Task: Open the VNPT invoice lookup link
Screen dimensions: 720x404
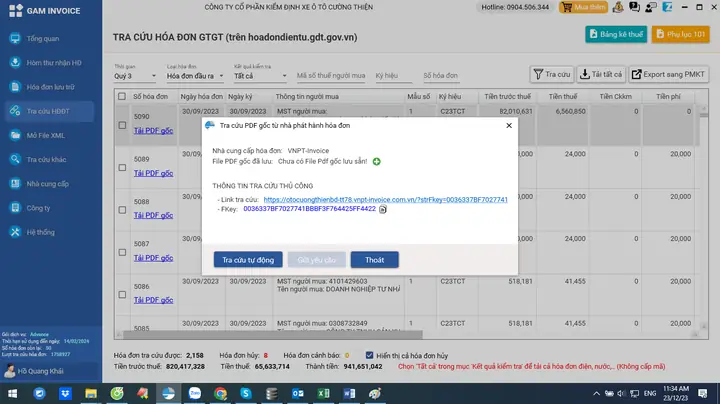Action: click(x=386, y=200)
